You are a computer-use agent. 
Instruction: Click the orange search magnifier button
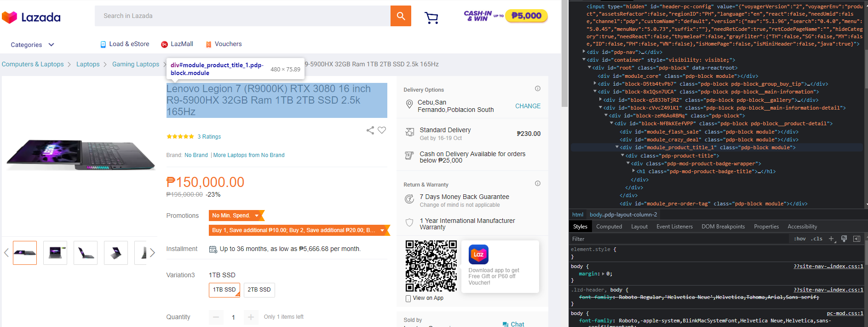pyautogui.click(x=401, y=16)
